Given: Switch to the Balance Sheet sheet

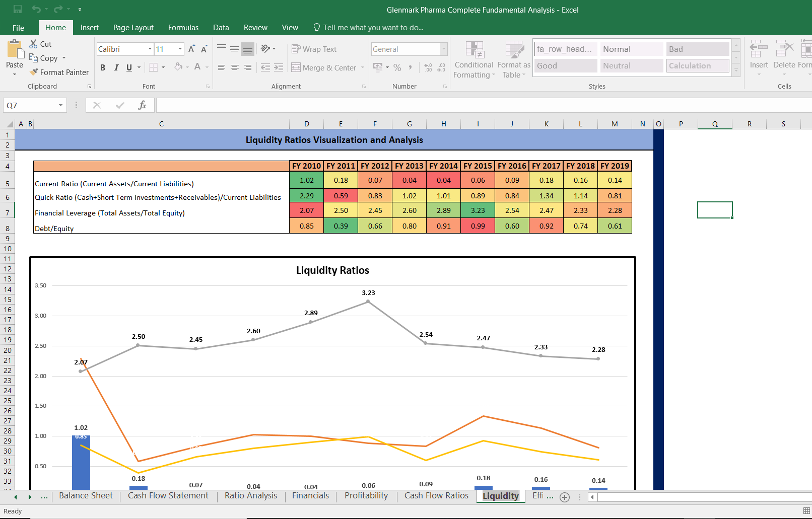Looking at the screenshot, I should tap(86, 495).
